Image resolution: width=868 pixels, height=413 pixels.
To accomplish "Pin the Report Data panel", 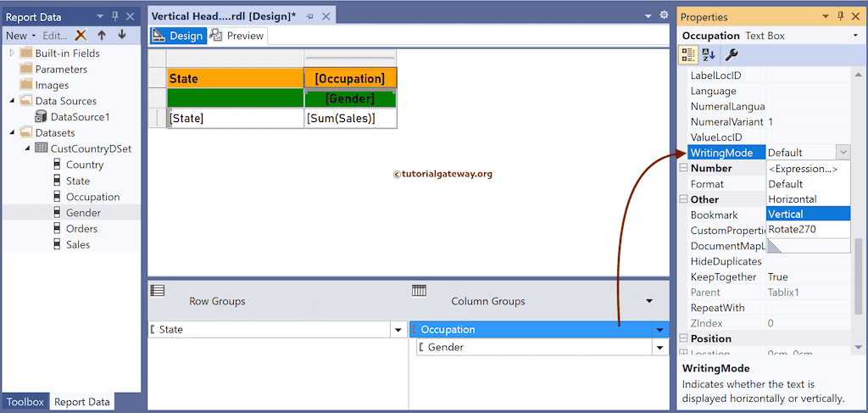I will (114, 17).
